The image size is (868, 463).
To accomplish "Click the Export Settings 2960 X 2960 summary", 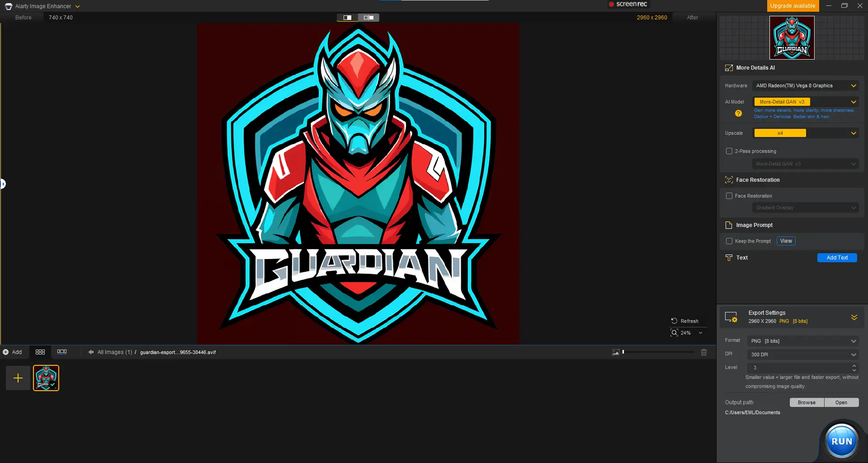I will pos(778,321).
